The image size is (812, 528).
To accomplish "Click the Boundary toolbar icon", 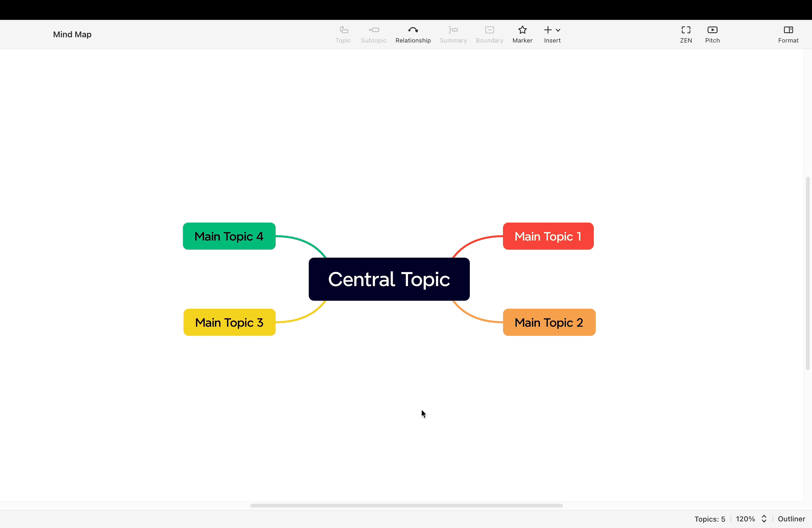I will tap(489, 30).
